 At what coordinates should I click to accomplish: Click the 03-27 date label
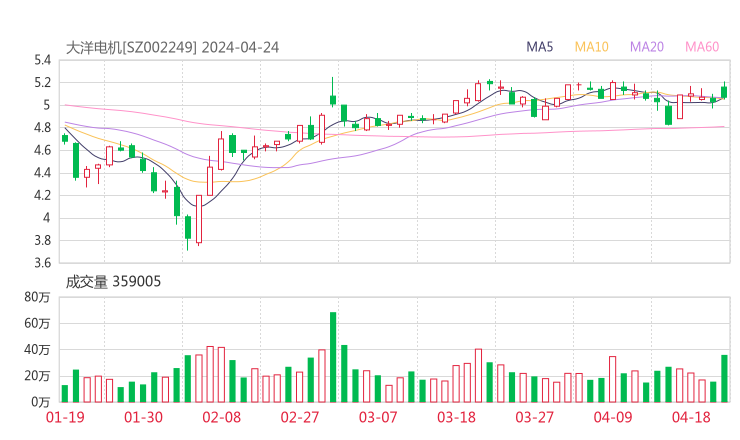pos(534,417)
